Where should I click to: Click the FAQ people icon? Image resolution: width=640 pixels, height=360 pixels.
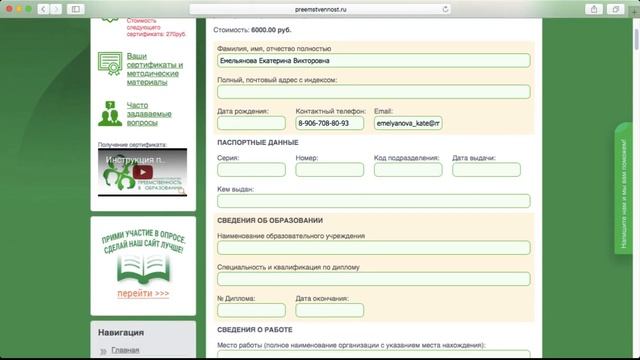[x=110, y=114]
